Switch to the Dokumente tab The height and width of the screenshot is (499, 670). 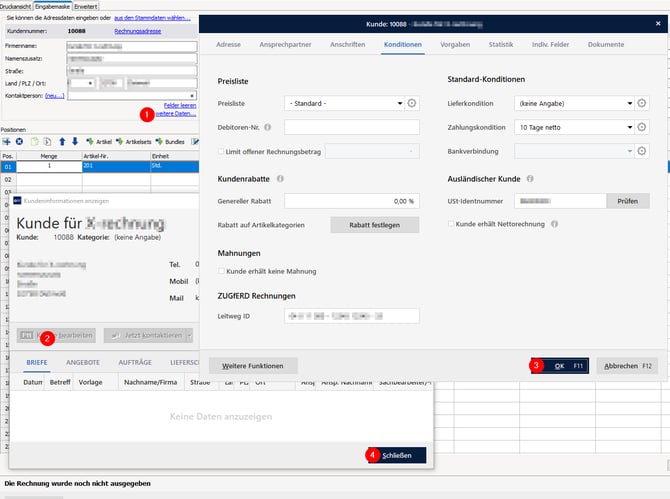[x=606, y=44]
